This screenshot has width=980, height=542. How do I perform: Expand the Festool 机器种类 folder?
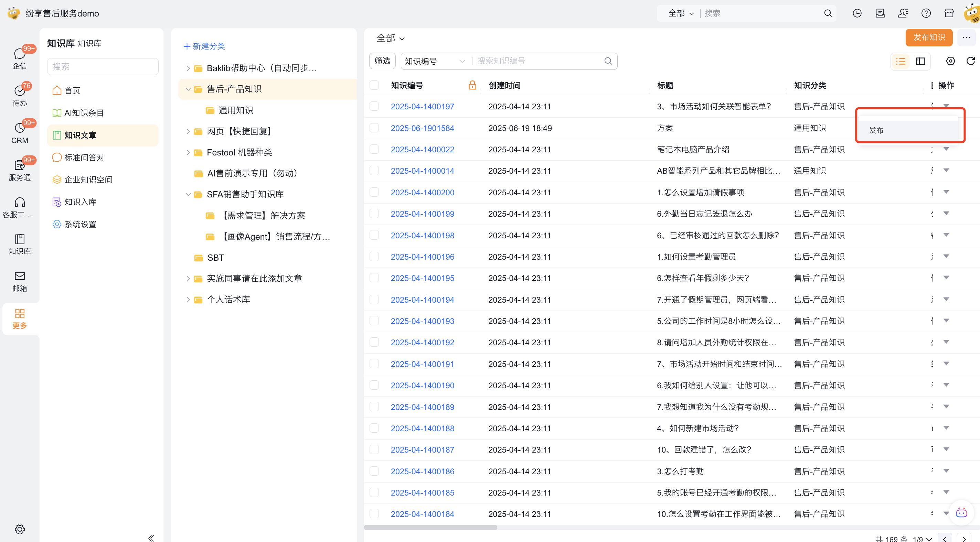188,152
